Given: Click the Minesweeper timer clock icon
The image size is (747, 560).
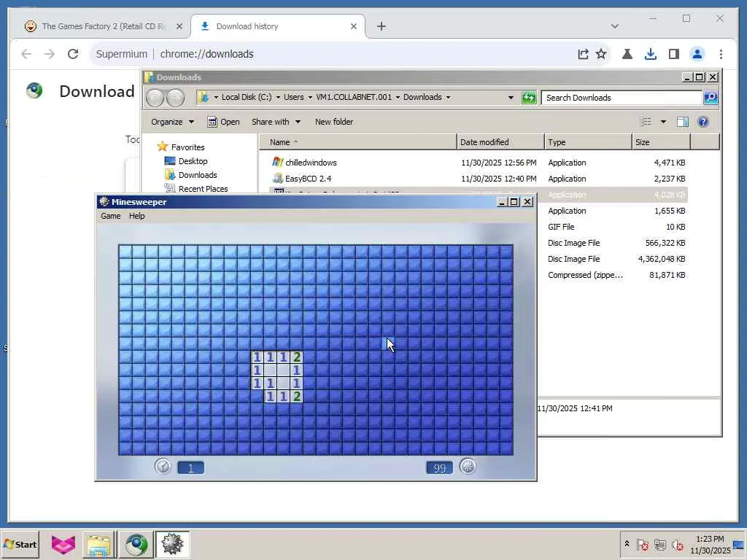Looking at the screenshot, I should click(163, 466).
